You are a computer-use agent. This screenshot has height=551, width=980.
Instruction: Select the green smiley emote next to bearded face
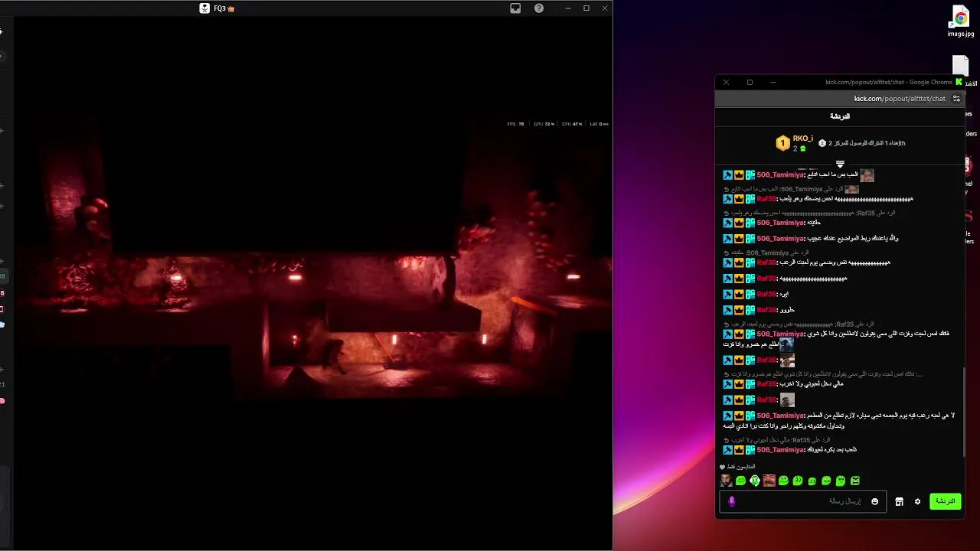pos(740,481)
